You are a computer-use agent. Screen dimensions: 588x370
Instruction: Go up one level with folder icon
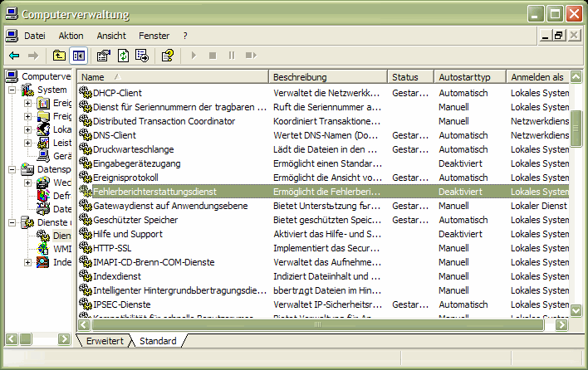click(x=59, y=56)
